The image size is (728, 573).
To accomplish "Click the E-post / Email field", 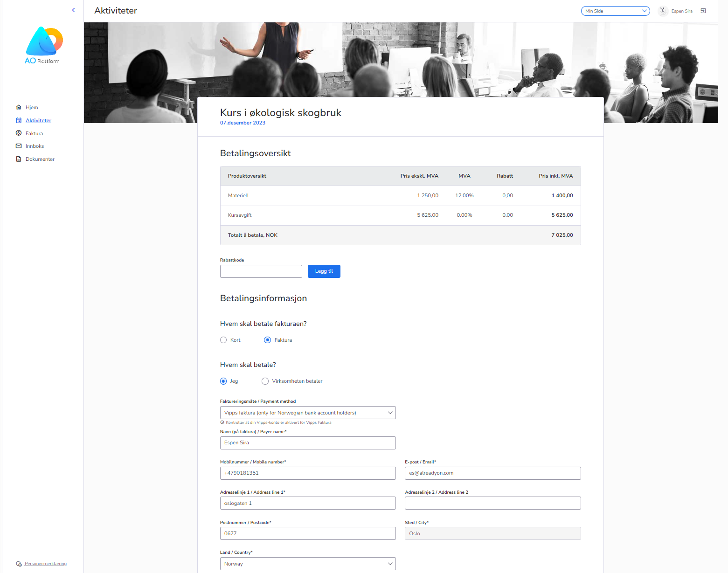I will 493,473.
